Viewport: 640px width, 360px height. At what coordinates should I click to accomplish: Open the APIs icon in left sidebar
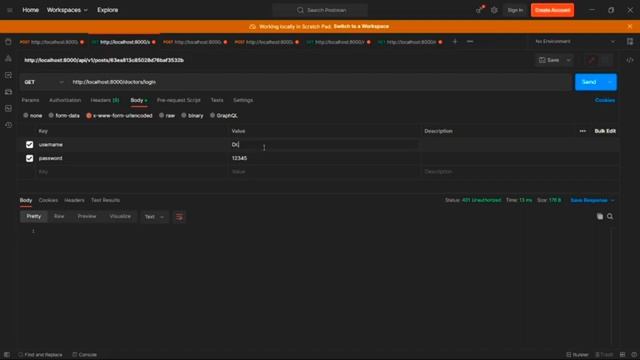tap(8, 58)
